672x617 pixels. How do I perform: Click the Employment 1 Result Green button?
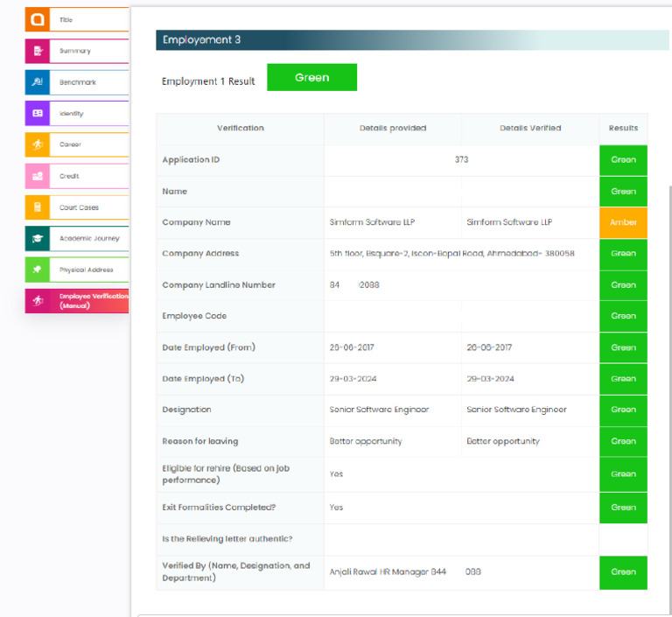311,77
